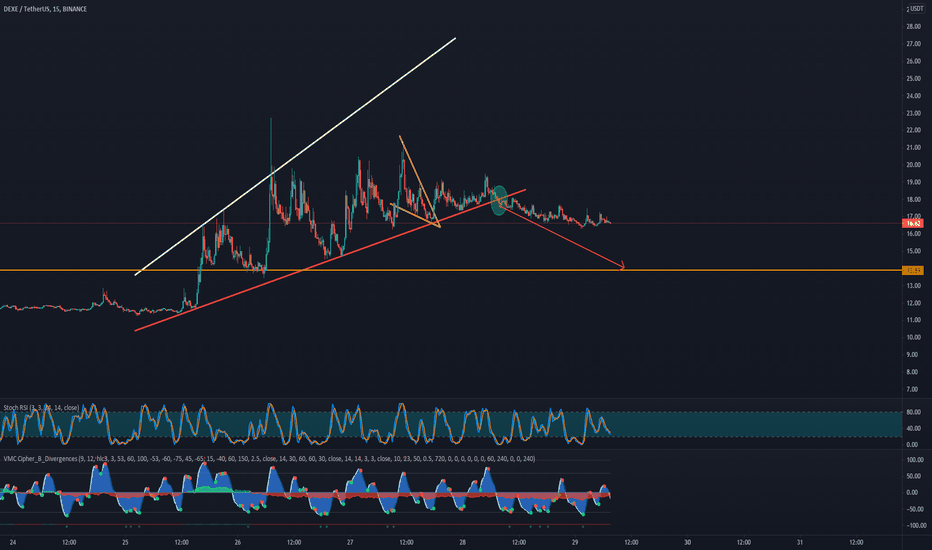Click date 28 on the time axis

pyautogui.click(x=462, y=542)
